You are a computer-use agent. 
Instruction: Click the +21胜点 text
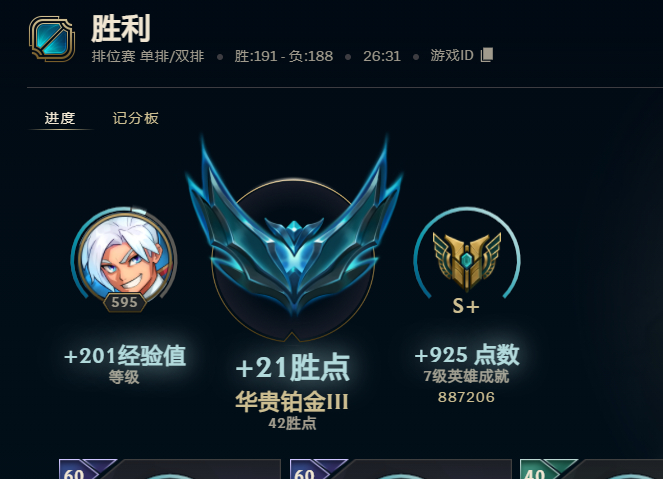[x=293, y=367]
